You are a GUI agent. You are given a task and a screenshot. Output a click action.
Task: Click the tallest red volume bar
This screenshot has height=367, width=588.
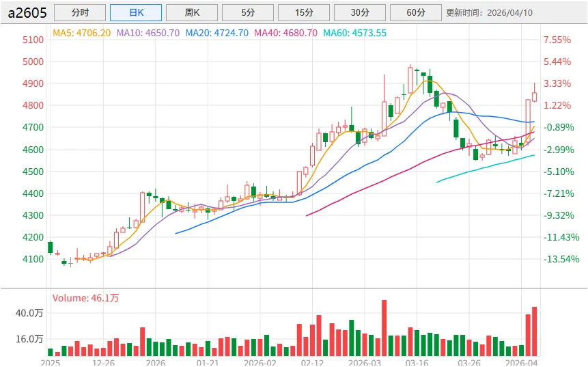(x=384, y=328)
